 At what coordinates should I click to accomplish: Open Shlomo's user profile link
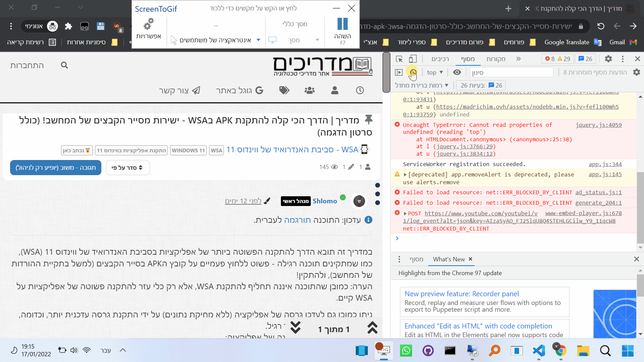coord(325,201)
